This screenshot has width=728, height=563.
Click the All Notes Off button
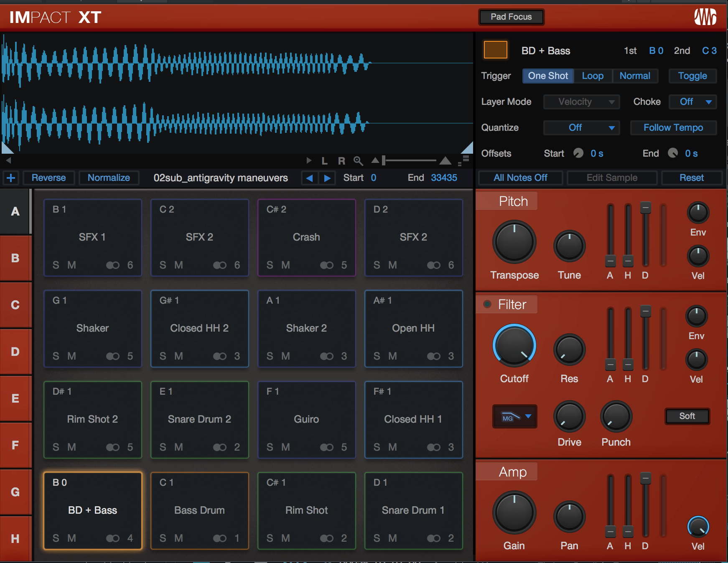click(521, 178)
